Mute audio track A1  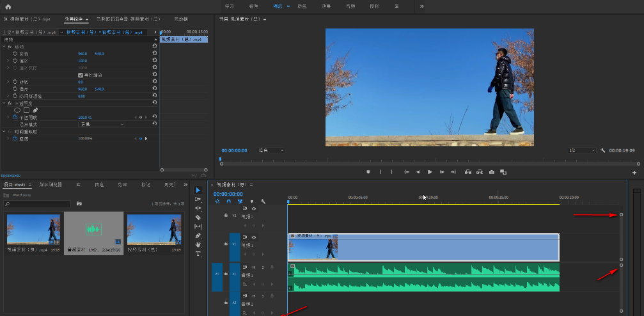tap(254, 267)
